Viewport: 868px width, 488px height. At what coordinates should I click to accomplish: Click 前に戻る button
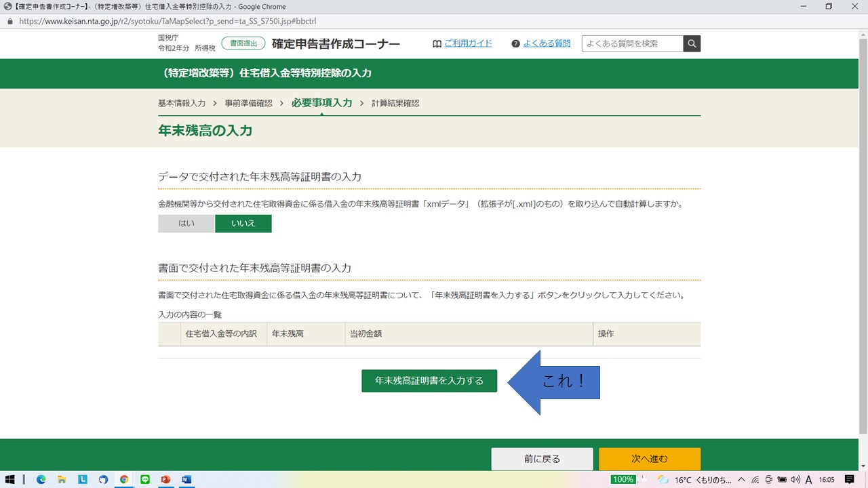tap(542, 459)
